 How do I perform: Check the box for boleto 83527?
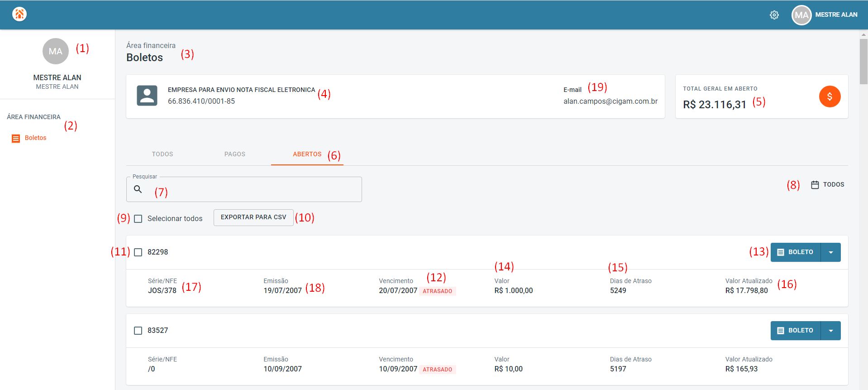tap(138, 331)
